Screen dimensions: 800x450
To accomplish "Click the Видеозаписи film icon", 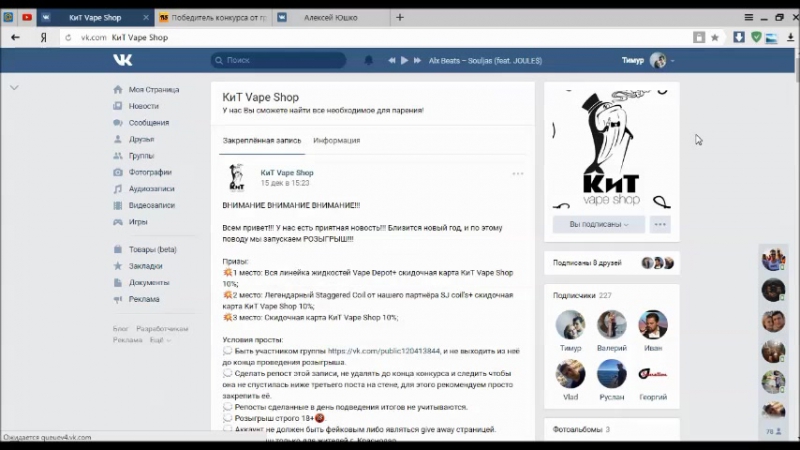I will 118,205.
